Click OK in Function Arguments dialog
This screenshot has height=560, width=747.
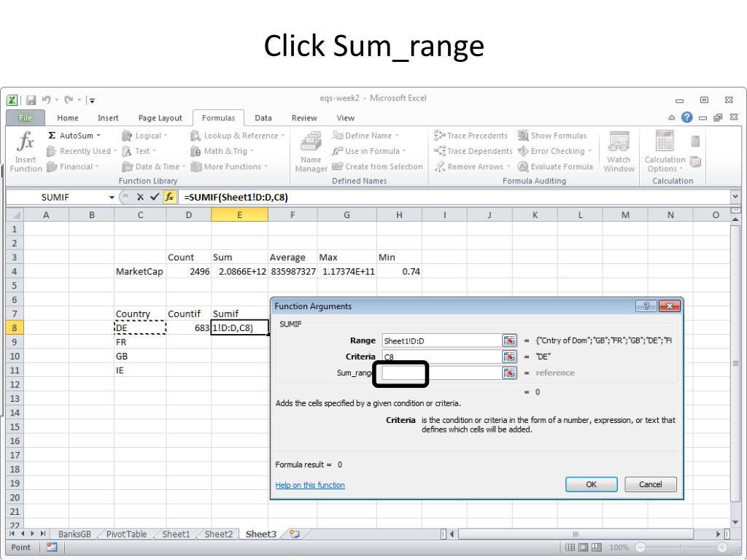point(591,484)
